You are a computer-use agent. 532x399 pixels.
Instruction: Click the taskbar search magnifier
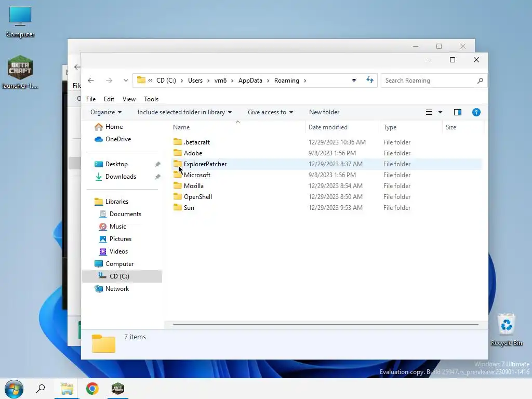(x=41, y=389)
